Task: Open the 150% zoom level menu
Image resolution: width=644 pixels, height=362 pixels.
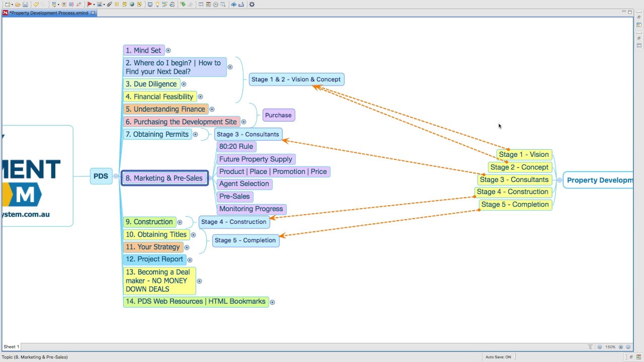Action: (610, 347)
